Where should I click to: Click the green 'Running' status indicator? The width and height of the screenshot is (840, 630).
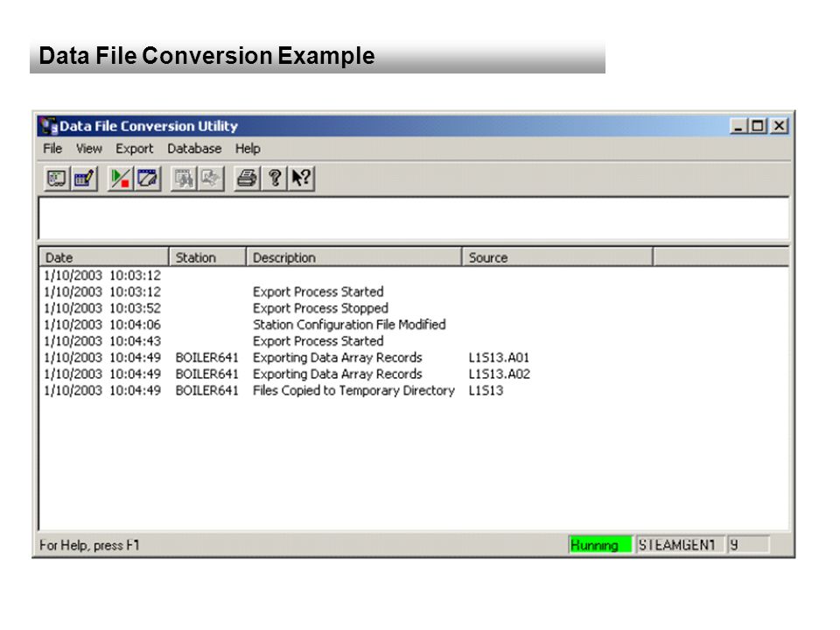(x=600, y=545)
